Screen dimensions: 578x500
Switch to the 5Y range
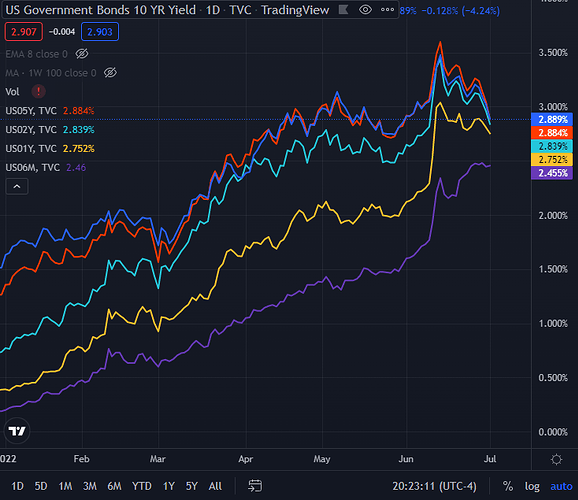point(191,486)
